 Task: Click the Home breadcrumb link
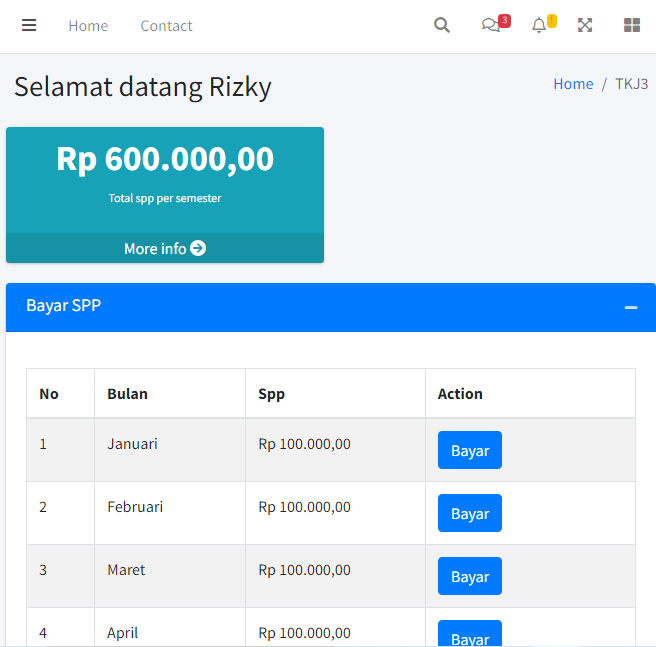[573, 84]
